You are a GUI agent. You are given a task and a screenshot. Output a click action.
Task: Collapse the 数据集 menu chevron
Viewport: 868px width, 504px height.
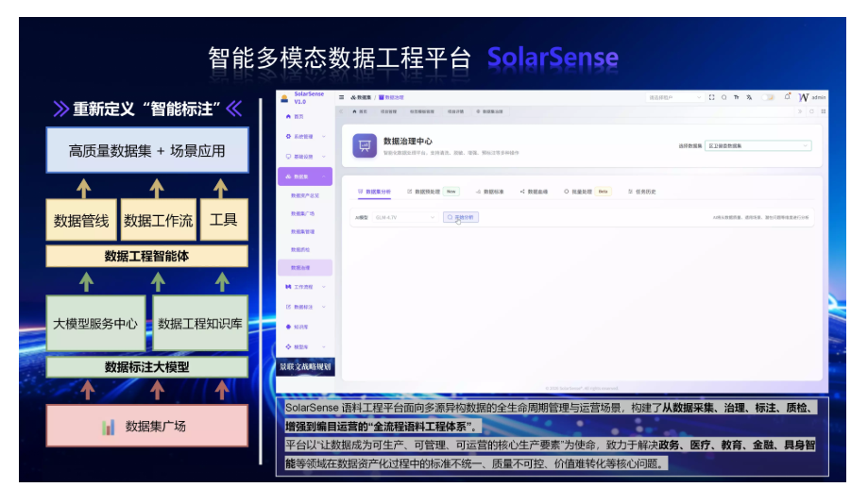324,176
